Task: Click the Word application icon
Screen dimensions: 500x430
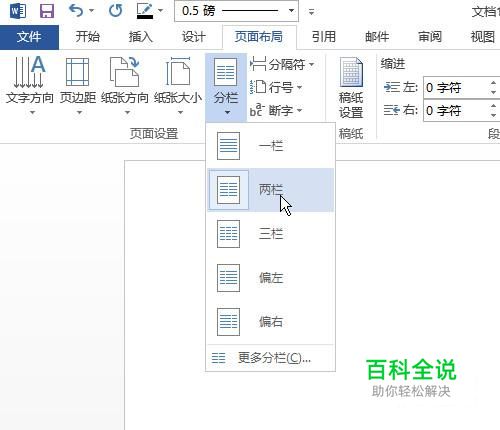Action: (x=18, y=11)
